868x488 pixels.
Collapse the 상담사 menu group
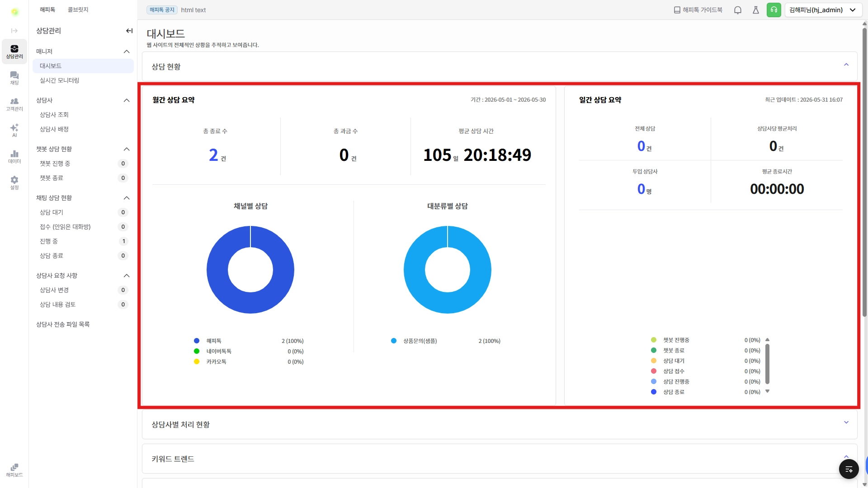(127, 100)
